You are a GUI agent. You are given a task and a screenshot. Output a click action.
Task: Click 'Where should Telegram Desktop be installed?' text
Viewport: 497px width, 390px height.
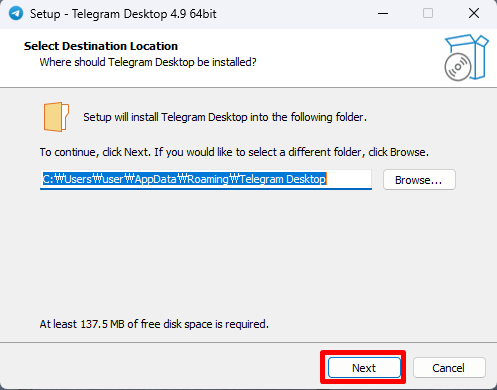pos(148,62)
